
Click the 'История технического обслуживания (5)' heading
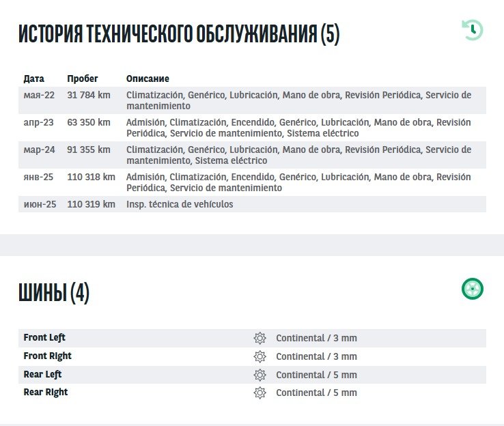(x=179, y=33)
